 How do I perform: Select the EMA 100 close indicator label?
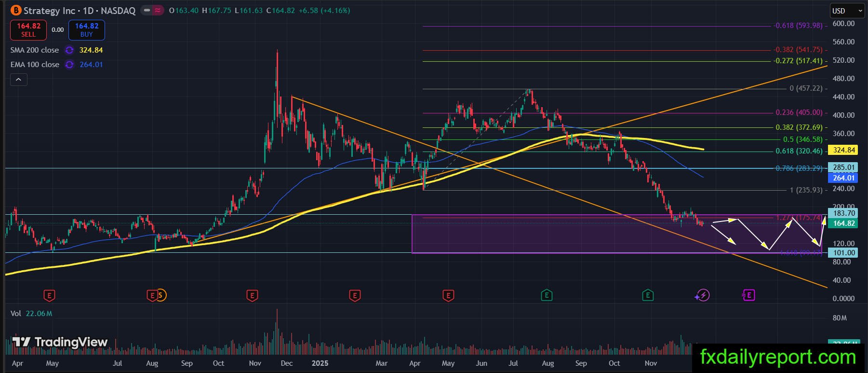pyautogui.click(x=35, y=65)
